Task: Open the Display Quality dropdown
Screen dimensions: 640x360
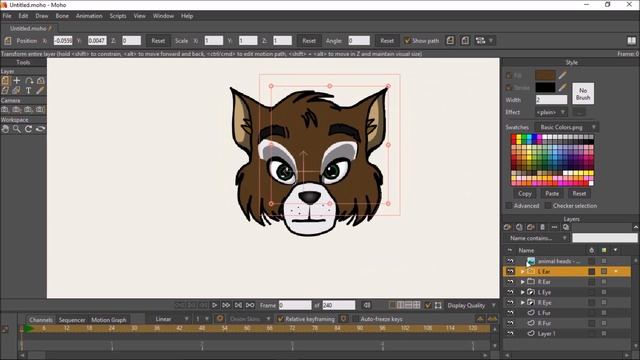Action: coord(471,305)
